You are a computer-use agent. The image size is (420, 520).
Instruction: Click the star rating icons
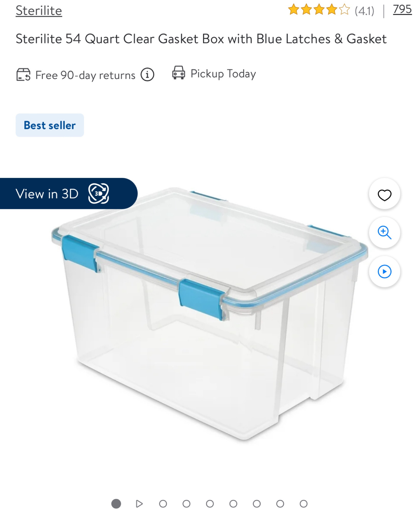click(x=319, y=10)
